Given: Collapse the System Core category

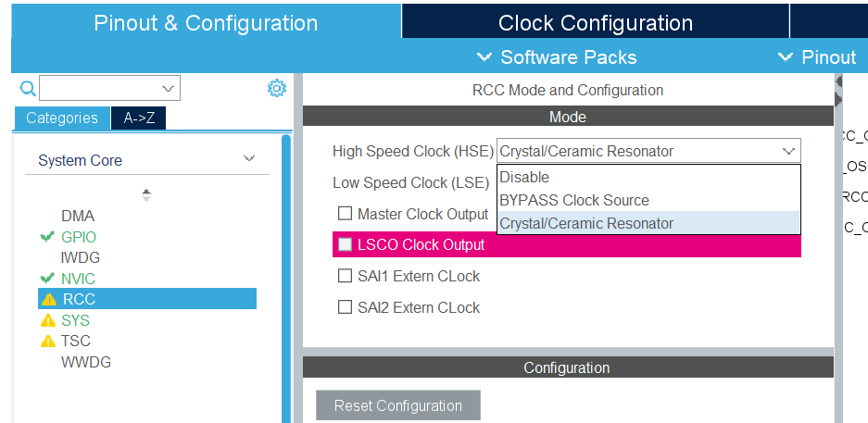Looking at the screenshot, I should click(x=248, y=159).
